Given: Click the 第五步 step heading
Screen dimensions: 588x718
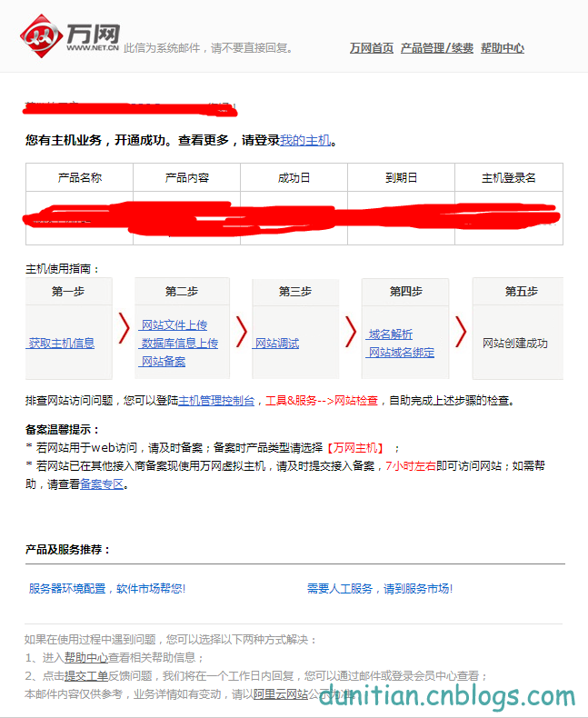Looking at the screenshot, I should [522, 291].
